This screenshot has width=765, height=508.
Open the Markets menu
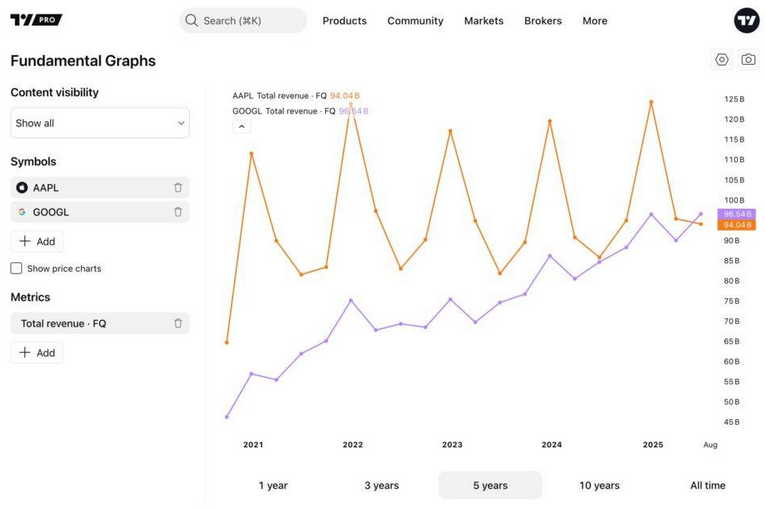tap(483, 20)
